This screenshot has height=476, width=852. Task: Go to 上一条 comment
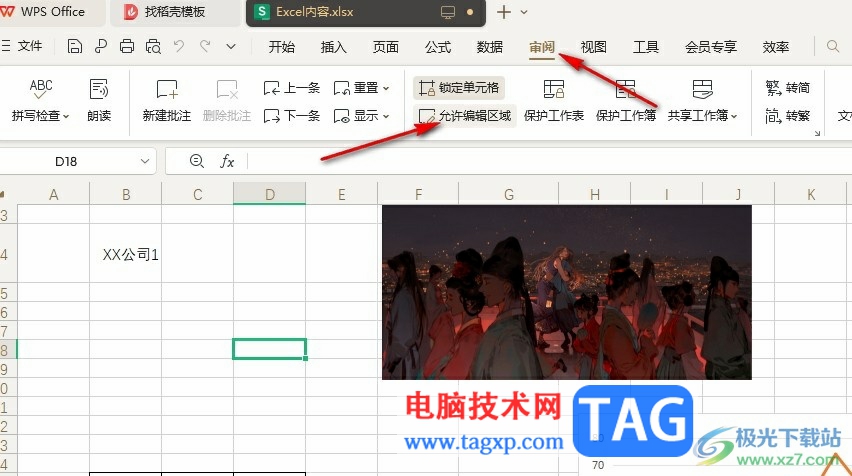(292, 88)
